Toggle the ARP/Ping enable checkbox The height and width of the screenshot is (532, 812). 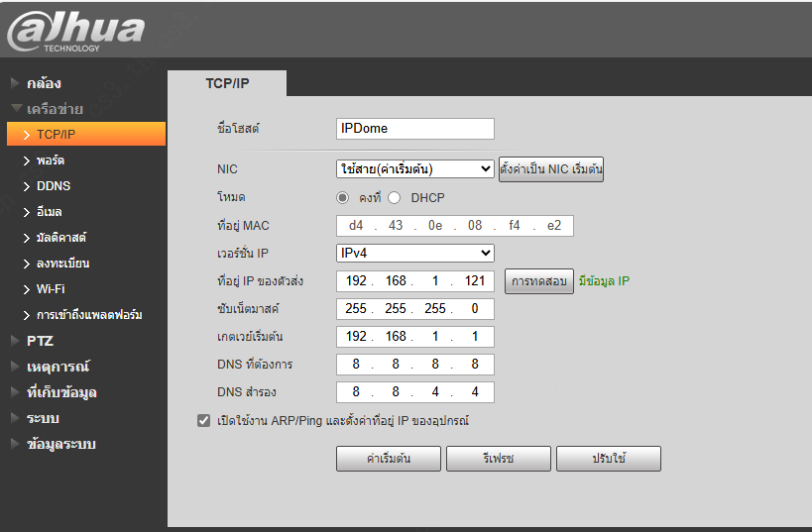pos(203,420)
